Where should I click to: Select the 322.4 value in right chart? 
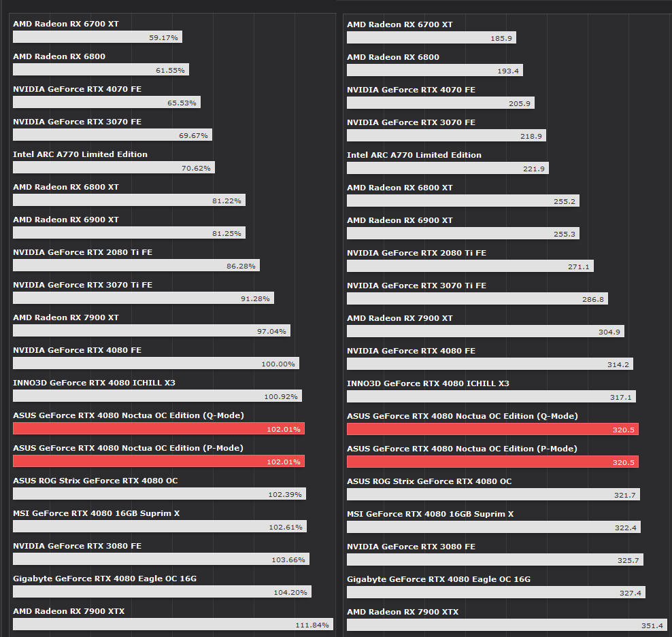[626, 528]
